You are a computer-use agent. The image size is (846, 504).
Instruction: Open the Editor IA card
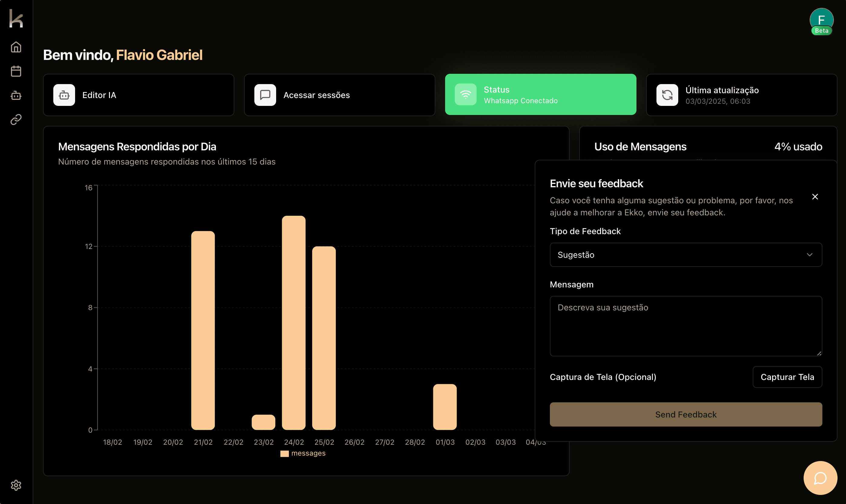point(138,95)
